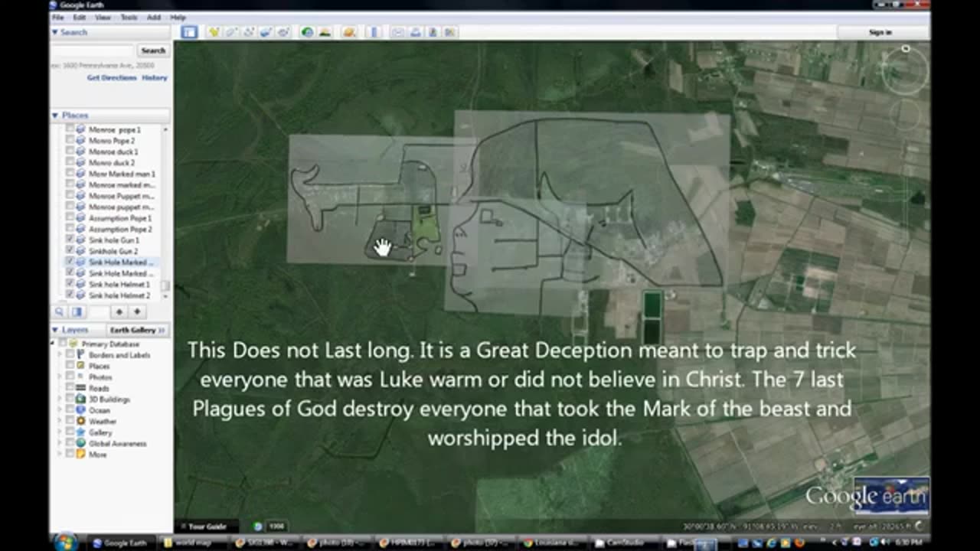Screen dimensions: 980x551
Task: Click the Add Image Overlay icon
Action: click(x=266, y=32)
